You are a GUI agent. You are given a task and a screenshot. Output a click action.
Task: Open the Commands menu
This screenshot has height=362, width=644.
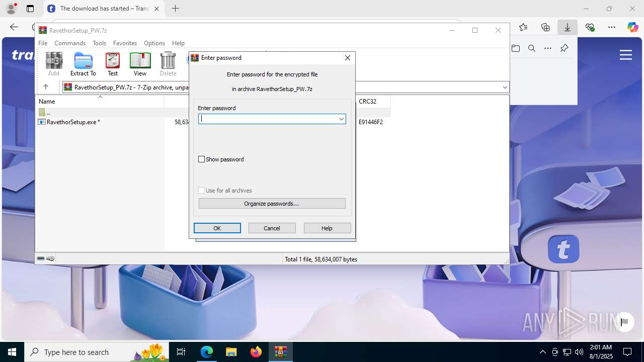click(70, 43)
